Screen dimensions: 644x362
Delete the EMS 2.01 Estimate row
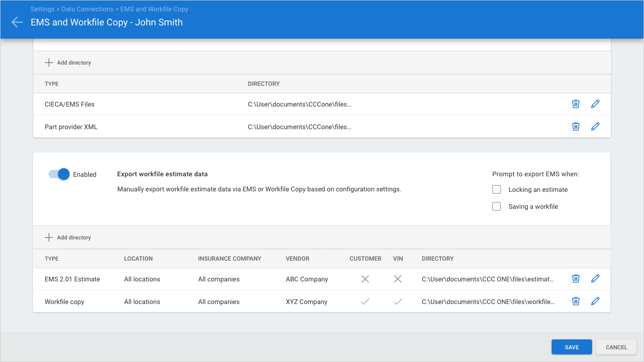[576, 279]
